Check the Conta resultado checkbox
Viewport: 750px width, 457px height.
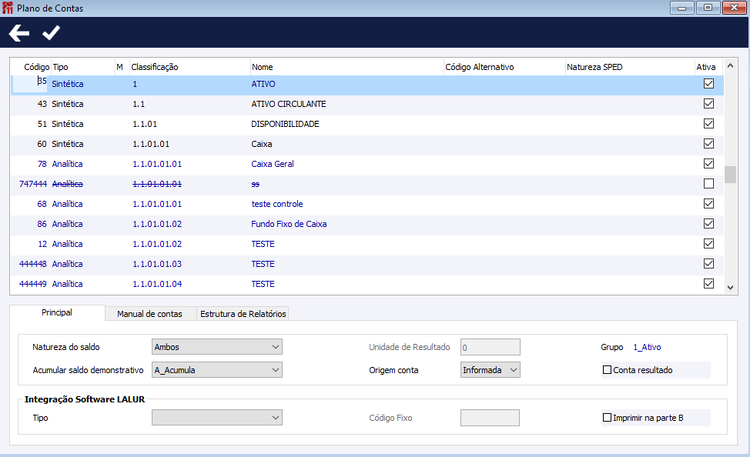click(607, 370)
